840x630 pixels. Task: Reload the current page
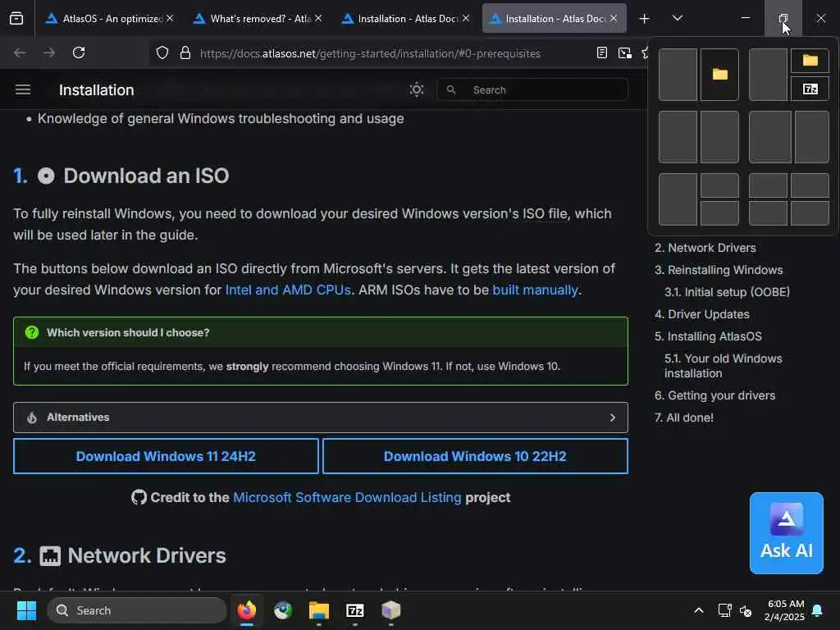tap(79, 52)
